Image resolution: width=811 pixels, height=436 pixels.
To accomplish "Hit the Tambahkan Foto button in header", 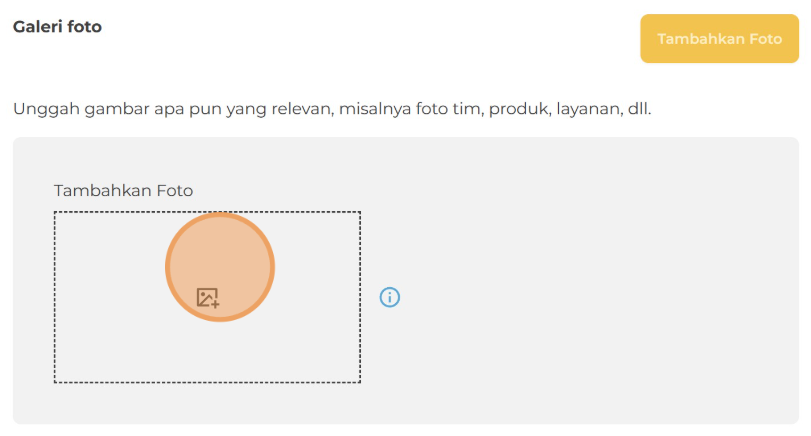I will pyautogui.click(x=719, y=39).
